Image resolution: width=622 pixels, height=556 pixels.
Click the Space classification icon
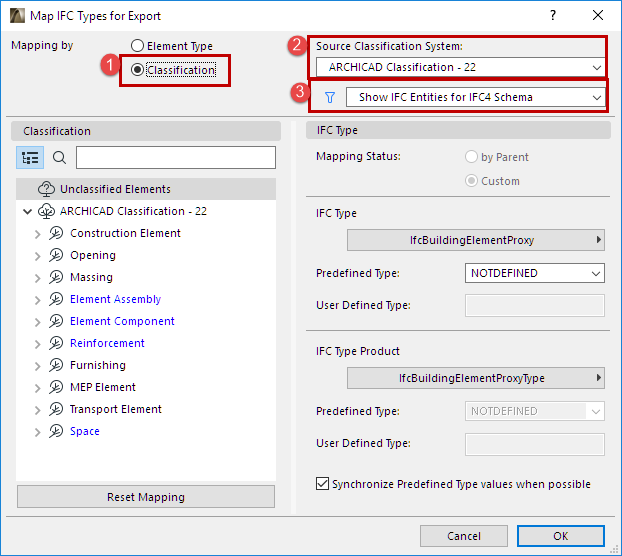point(56,431)
